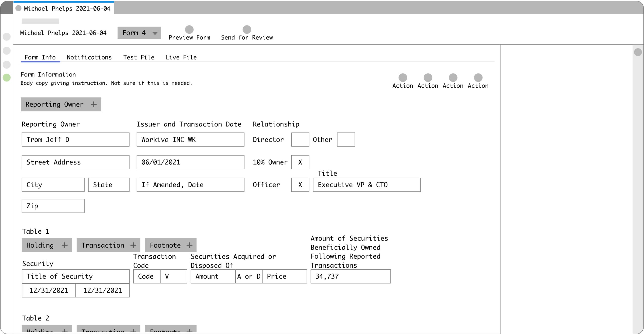Click the A or D field
This screenshot has width=644, height=334.
(x=249, y=276)
